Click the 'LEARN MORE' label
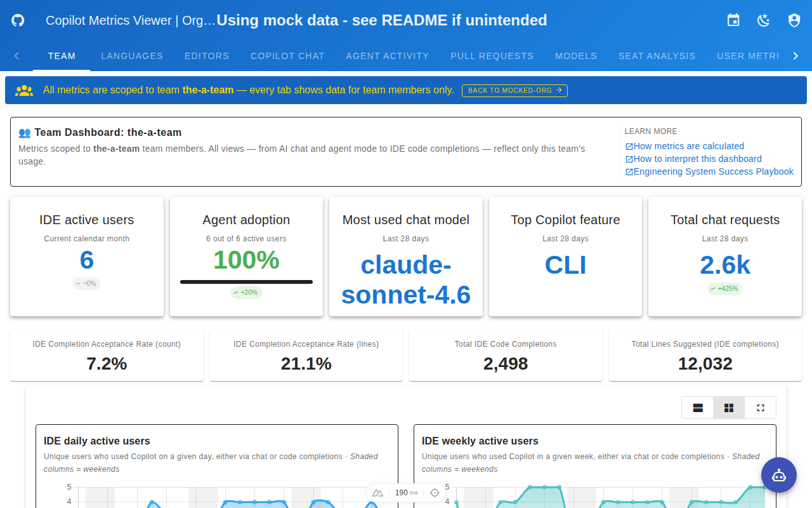Viewport: 812px width, 508px height. (651, 131)
